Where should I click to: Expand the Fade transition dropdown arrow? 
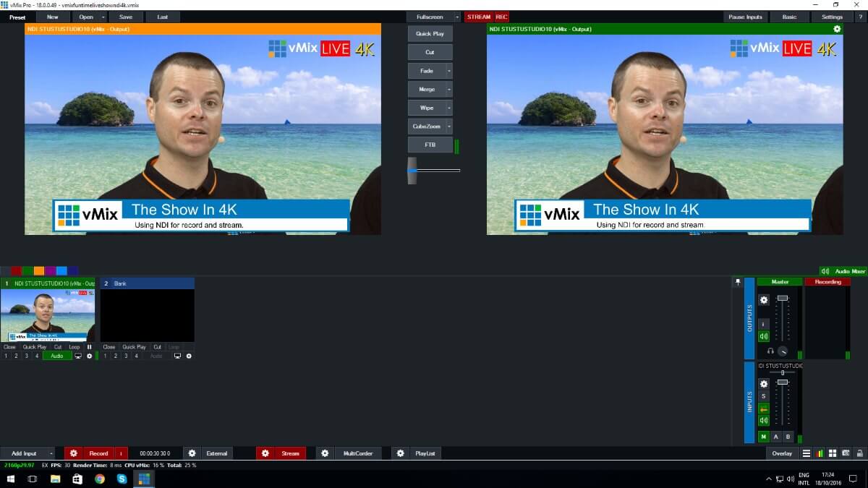coord(449,71)
